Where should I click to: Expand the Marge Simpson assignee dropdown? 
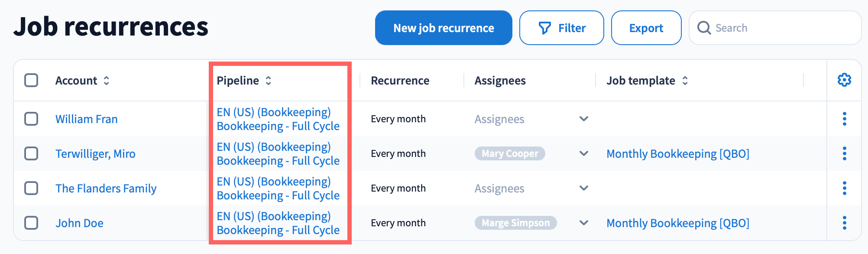[583, 223]
